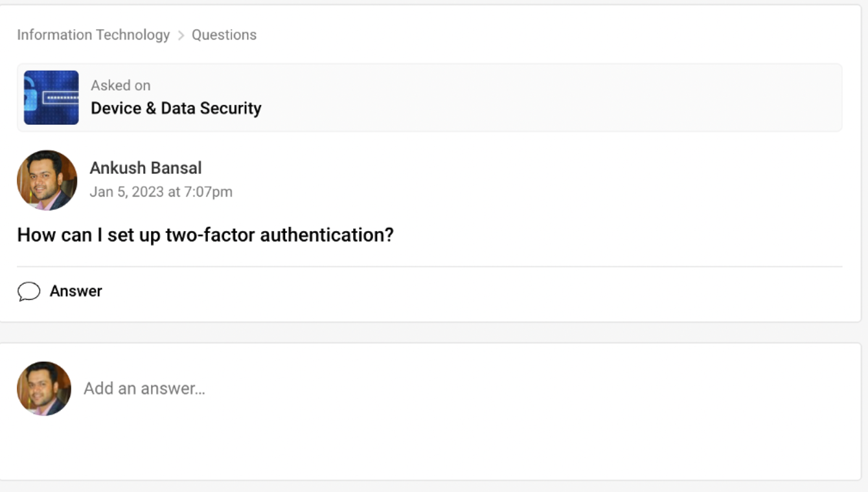Open the two-factor authentication question title

pyautogui.click(x=205, y=234)
